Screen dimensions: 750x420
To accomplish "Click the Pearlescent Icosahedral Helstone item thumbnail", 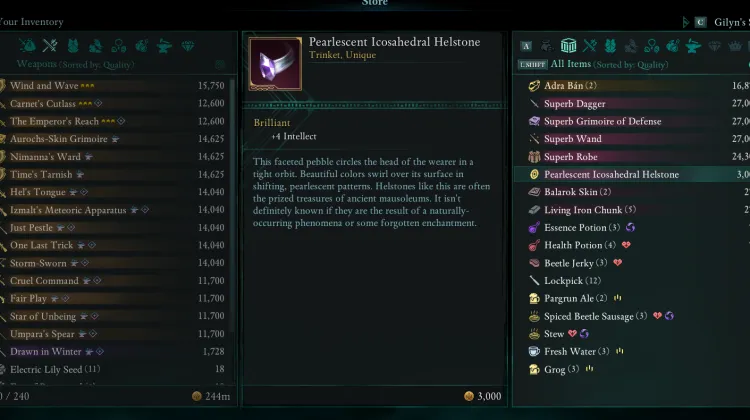I will 274,63.
